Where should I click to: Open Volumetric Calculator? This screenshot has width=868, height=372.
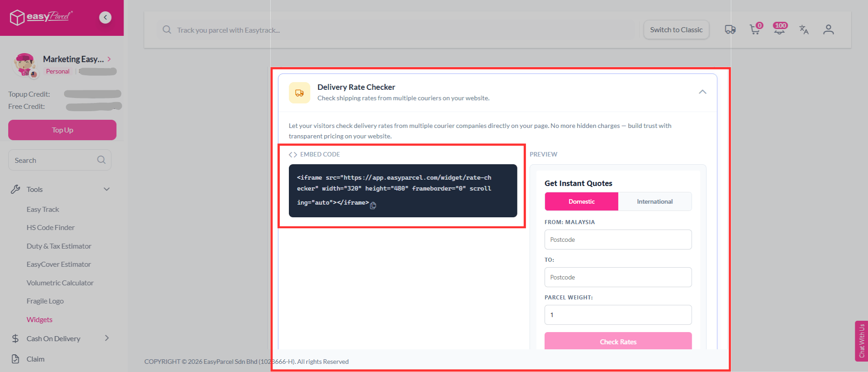[60, 283]
